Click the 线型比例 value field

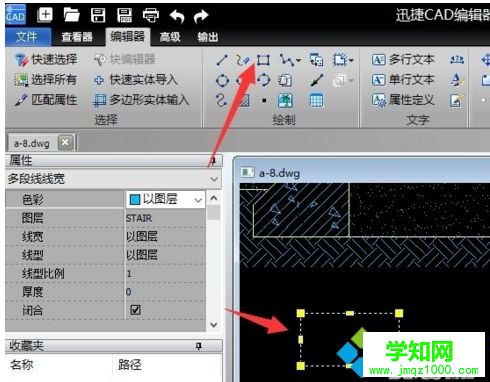click(x=165, y=274)
